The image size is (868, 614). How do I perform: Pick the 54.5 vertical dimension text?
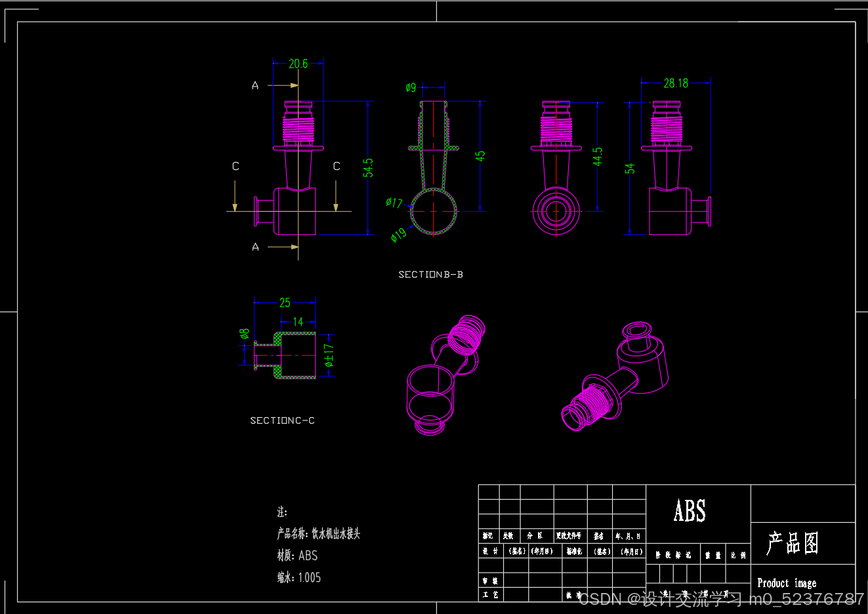tap(369, 167)
